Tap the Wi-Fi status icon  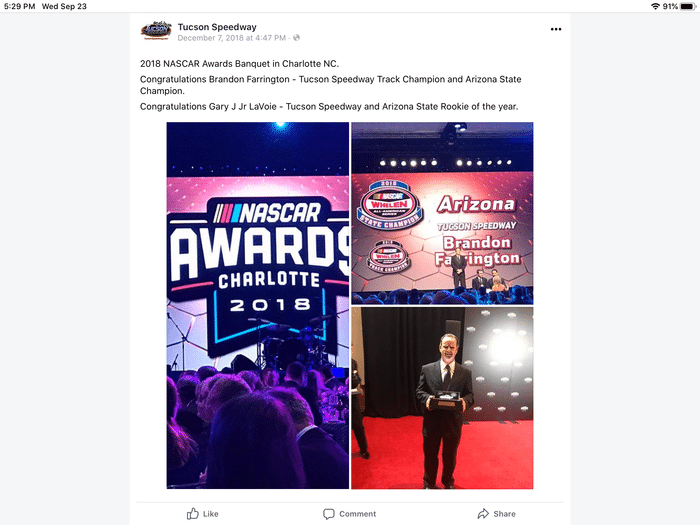(x=655, y=6)
